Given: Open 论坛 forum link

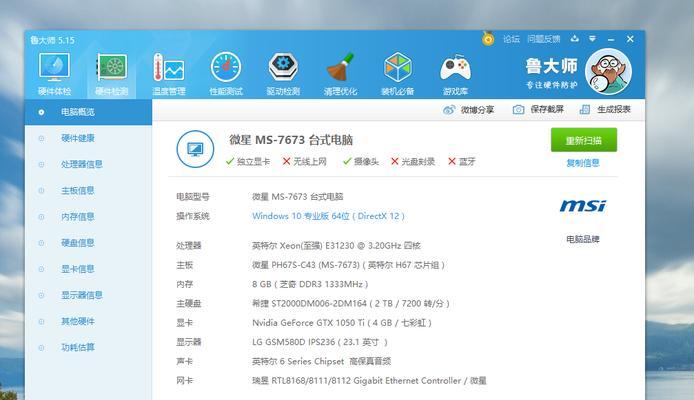Looking at the screenshot, I should click(511, 39).
